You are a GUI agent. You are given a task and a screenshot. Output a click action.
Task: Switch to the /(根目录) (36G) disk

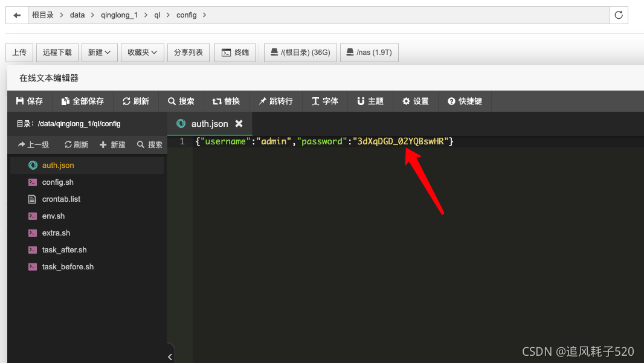[300, 52]
